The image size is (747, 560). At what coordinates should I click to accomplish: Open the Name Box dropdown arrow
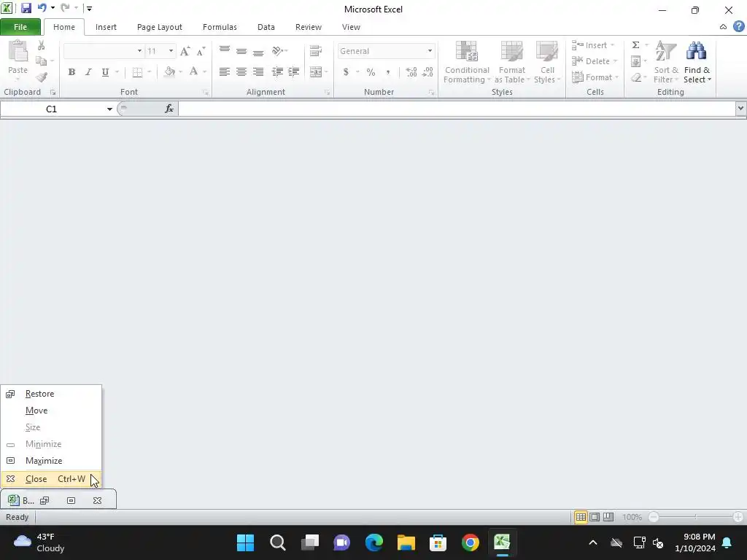[109, 109]
